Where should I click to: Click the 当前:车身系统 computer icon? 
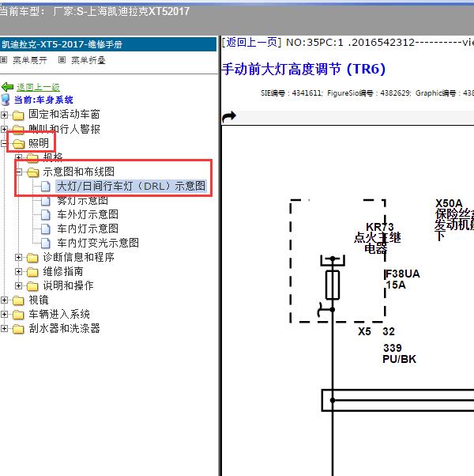click(x=6, y=100)
